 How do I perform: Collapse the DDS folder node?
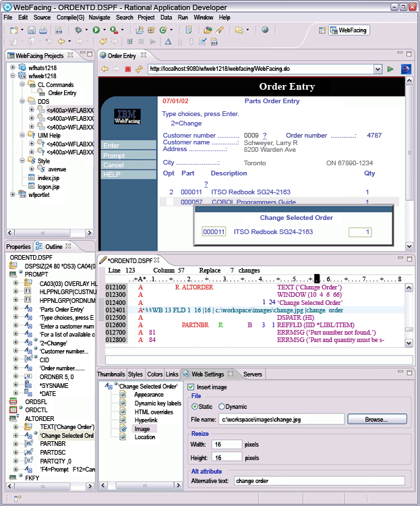22,101
